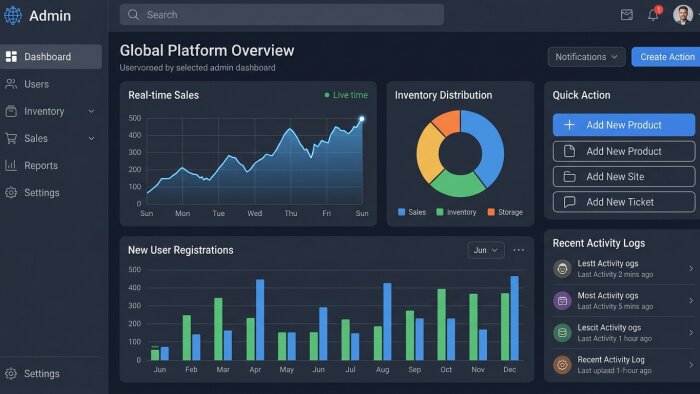
Task: Click the latest data point on Real-time Sales
Action: 362,119
